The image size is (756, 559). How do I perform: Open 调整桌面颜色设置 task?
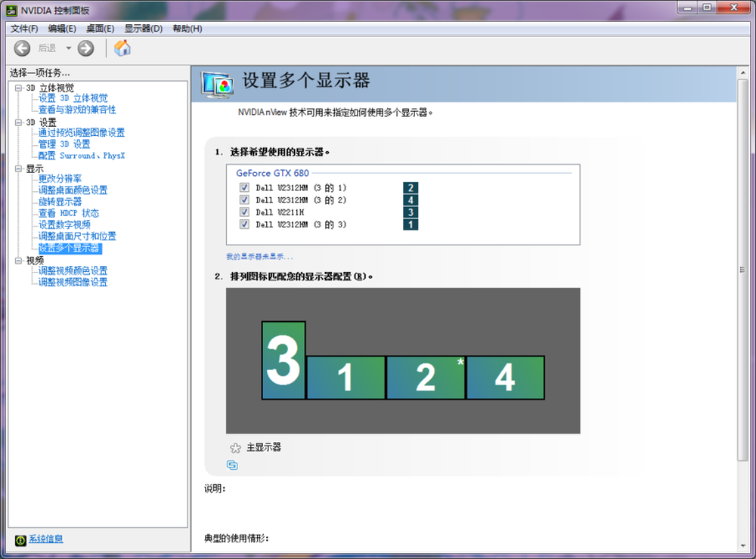[73, 190]
